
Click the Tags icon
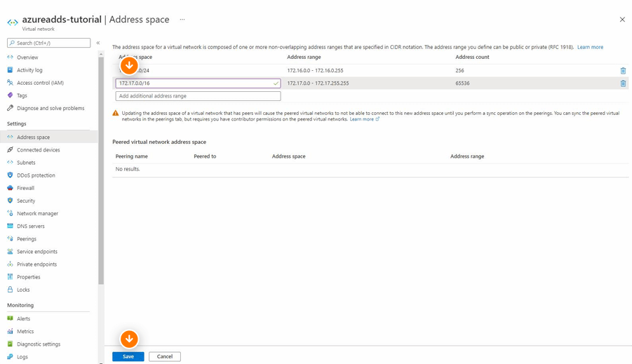coord(10,95)
